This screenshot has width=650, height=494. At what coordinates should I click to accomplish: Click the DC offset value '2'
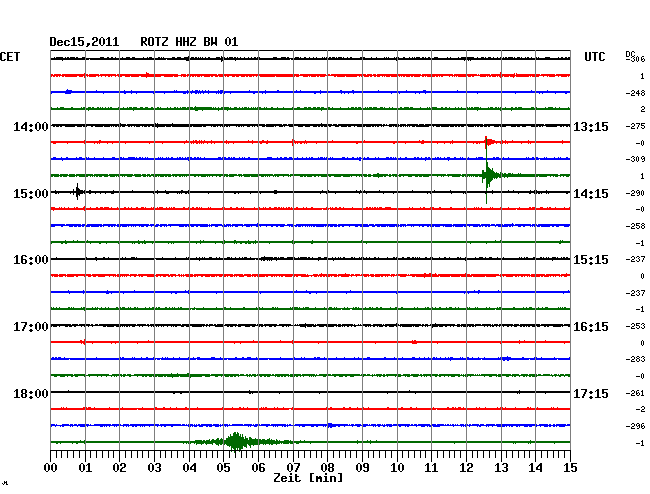(643, 109)
